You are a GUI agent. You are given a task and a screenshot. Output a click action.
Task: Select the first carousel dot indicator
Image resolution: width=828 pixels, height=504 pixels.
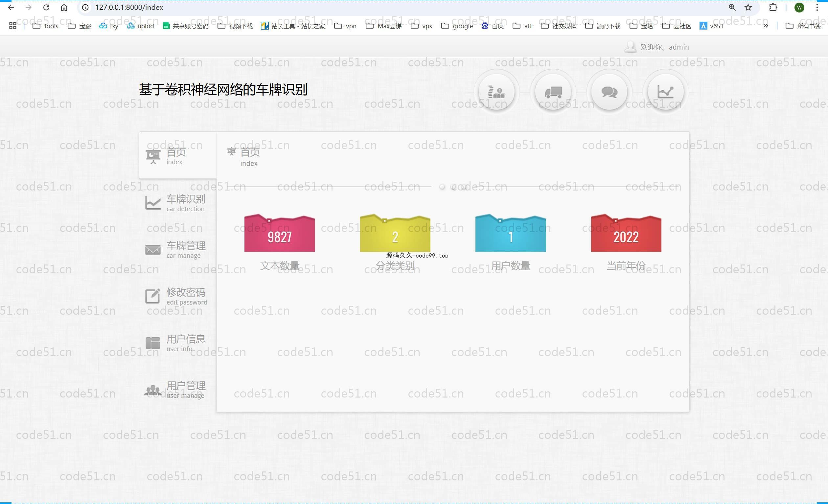point(442,187)
